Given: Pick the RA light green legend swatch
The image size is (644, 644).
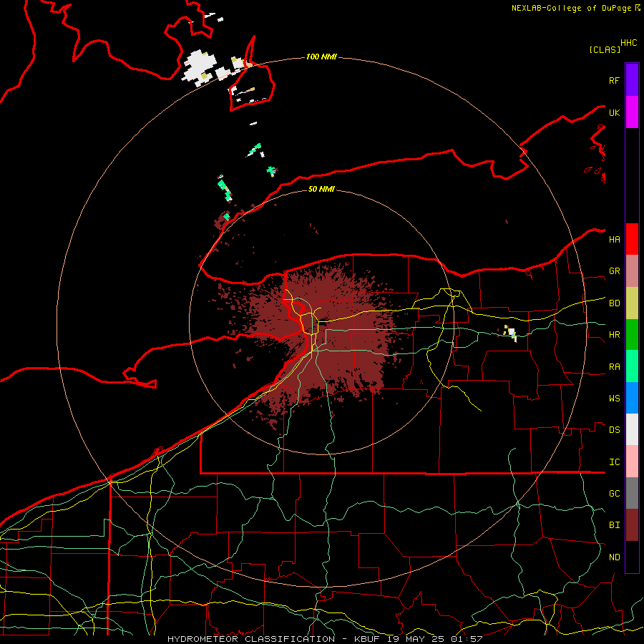Looking at the screenshot, I should coord(632,366).
